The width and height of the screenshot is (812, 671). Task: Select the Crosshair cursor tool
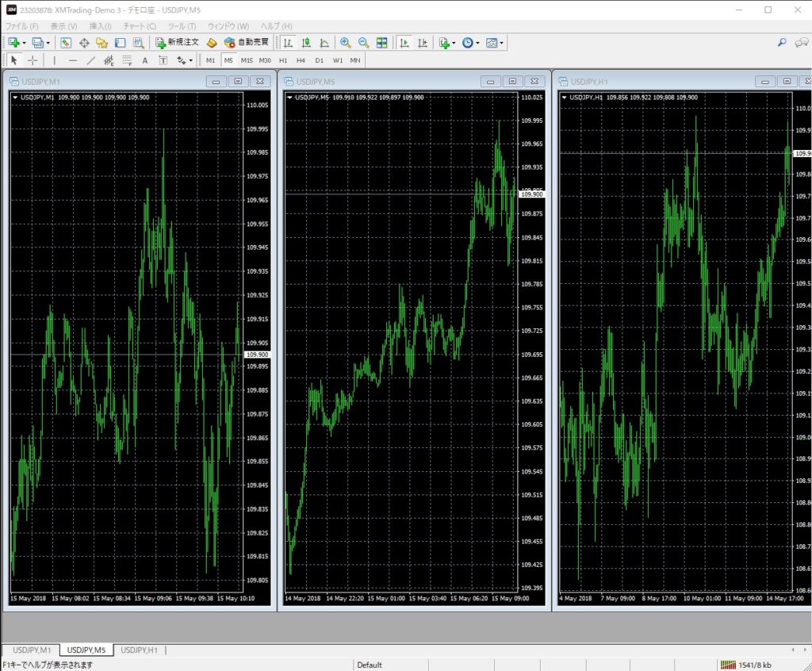click(33, 60)
